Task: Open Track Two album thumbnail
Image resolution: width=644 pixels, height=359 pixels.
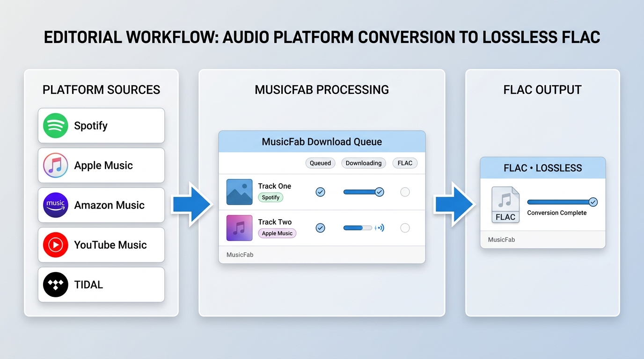Action: 239,228
